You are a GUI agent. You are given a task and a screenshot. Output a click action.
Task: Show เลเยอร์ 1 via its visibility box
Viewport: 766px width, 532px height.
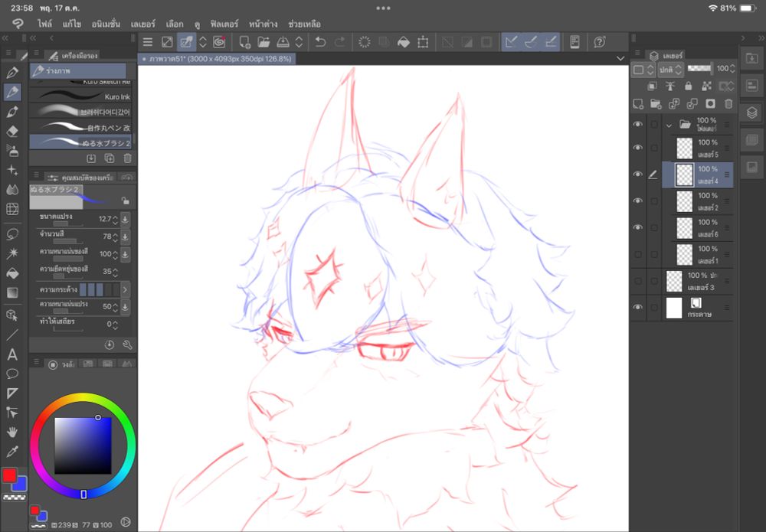[637, 254]
